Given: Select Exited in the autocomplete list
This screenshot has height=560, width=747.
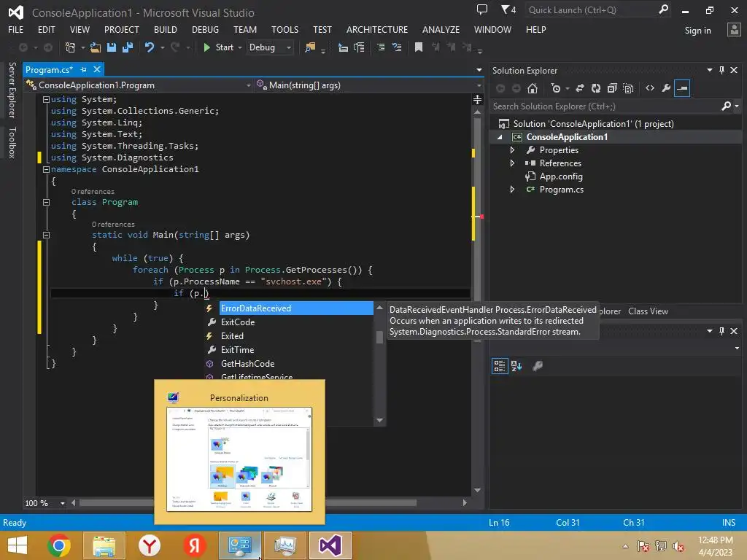Looking at the screenshot, I should (289, 336).
